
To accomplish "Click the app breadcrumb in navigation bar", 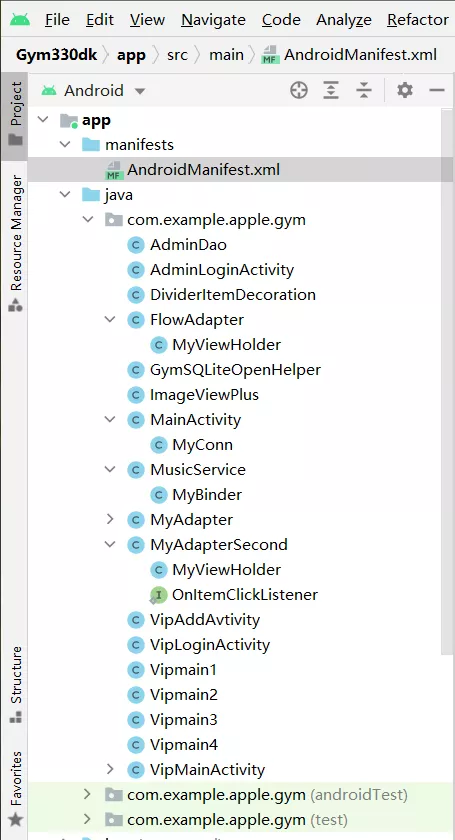I will click(131, 55).
